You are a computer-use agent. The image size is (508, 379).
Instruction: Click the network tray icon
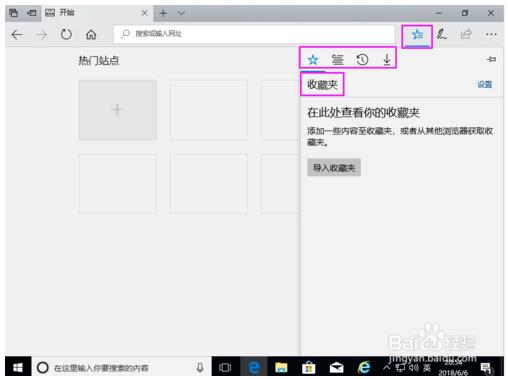pos(400,368)
